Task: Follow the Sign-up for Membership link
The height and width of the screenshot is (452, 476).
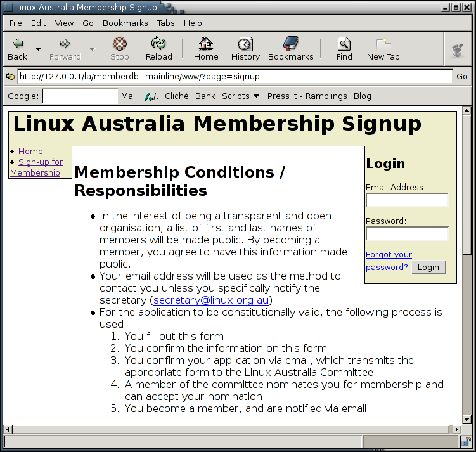Action: click(x=36, y=167)
